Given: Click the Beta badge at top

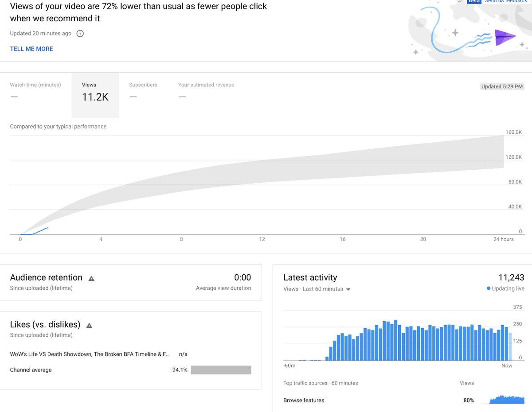Looking at the screenshot, I should (x=474, y=1).
